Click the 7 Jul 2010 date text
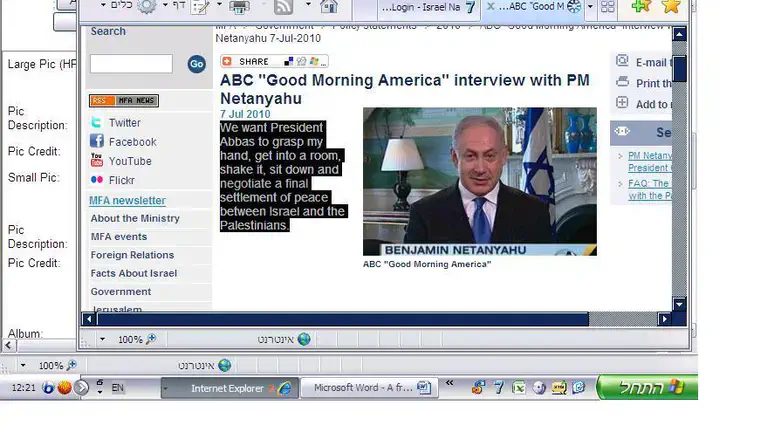The image size is (781, 439). (245, 114)
